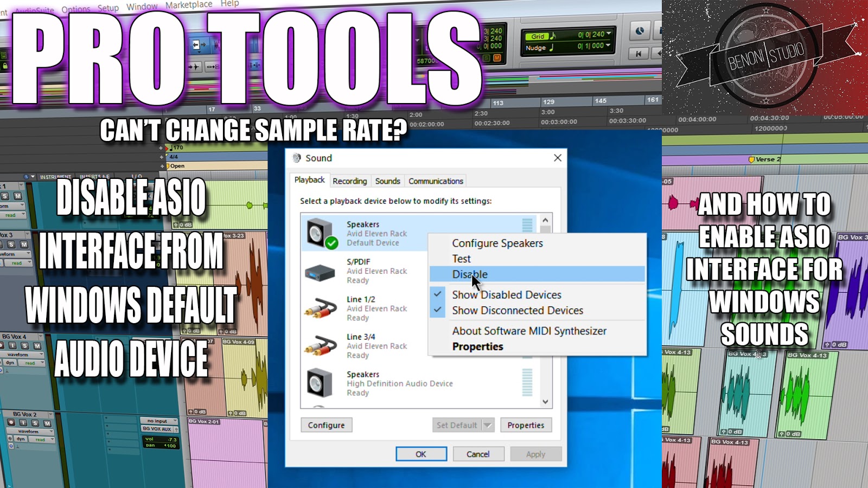The width and height of the screenshot is (868, 488).
Task: Toggle Show Disabled Devices checkmark
Action: [438, 294]
